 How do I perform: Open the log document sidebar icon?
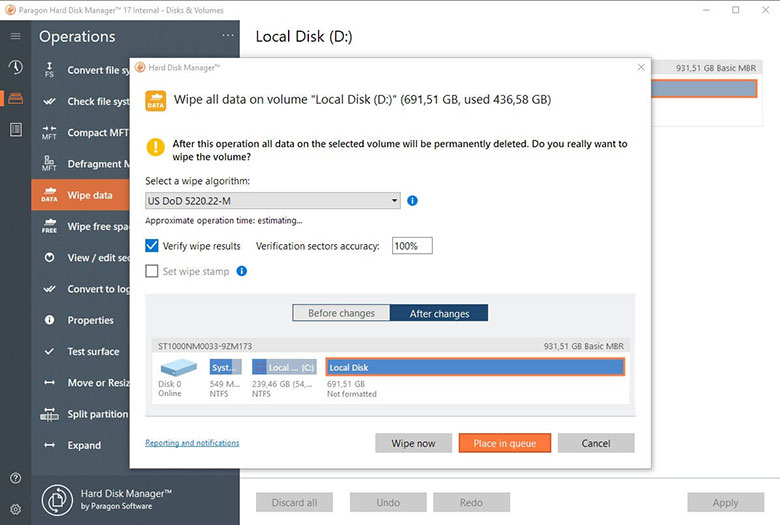pyautogui.click(x=15, y=130)
